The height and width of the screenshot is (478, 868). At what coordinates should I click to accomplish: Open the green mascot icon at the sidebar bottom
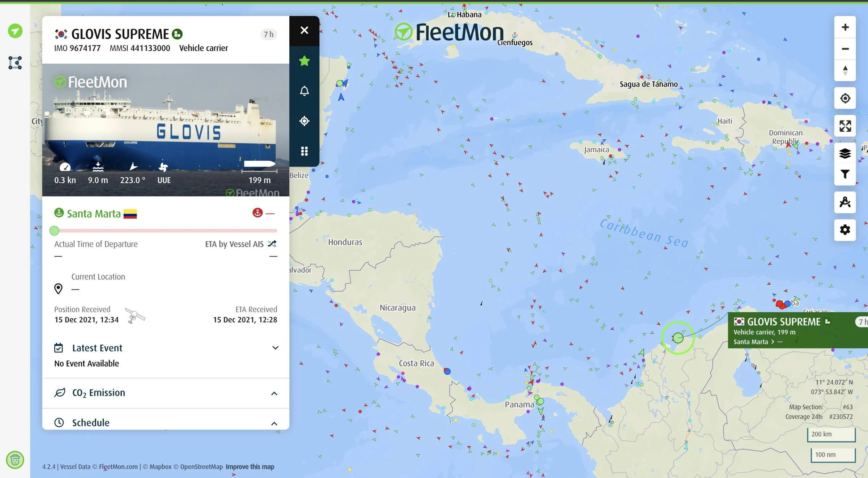coord(15,460)
